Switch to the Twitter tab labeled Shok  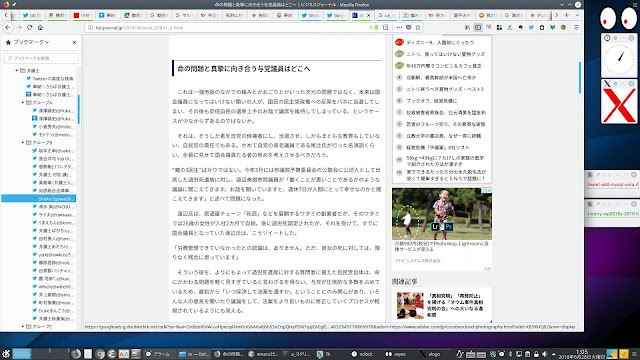[310, 15]
